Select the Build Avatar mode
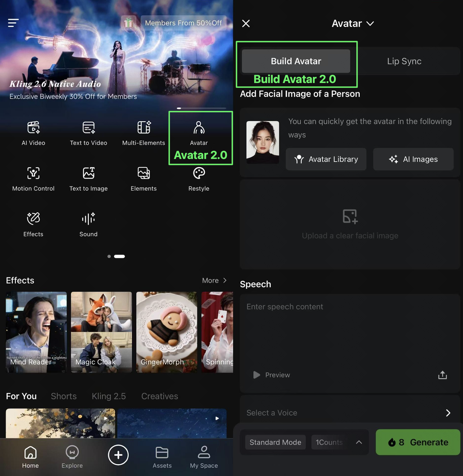 click(x=296, y=61)
